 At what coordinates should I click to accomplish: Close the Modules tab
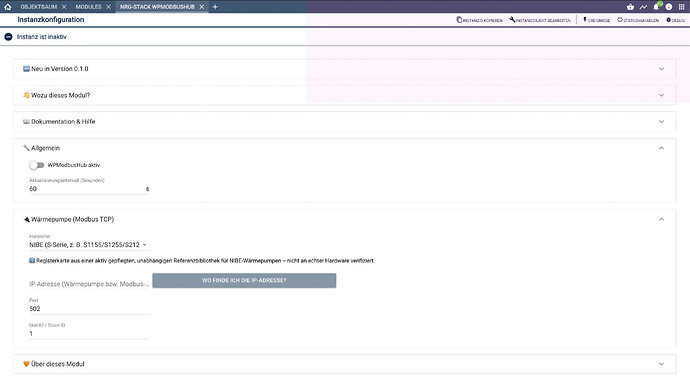(x=108, y=7)
